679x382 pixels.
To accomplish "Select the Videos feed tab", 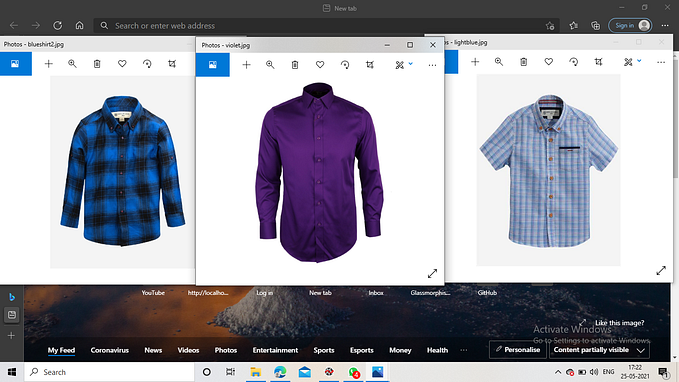I will coord(188,350).
